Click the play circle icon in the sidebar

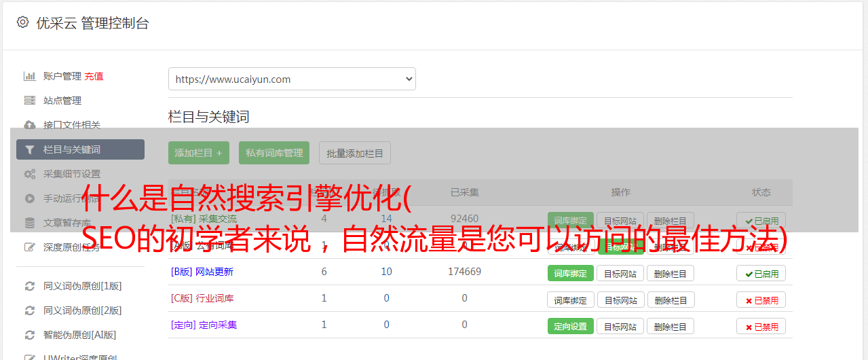coord(29,198)
